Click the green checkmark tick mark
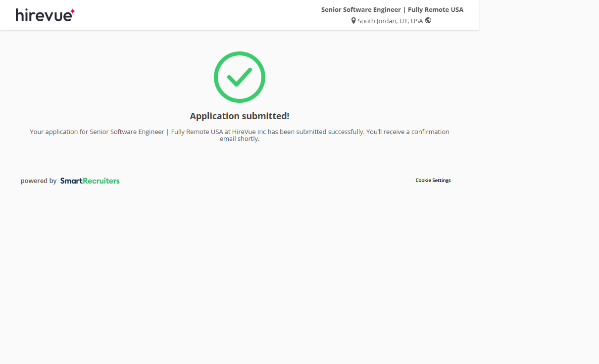The width and height of the screenshot is (599, 364). click(240, 77)
